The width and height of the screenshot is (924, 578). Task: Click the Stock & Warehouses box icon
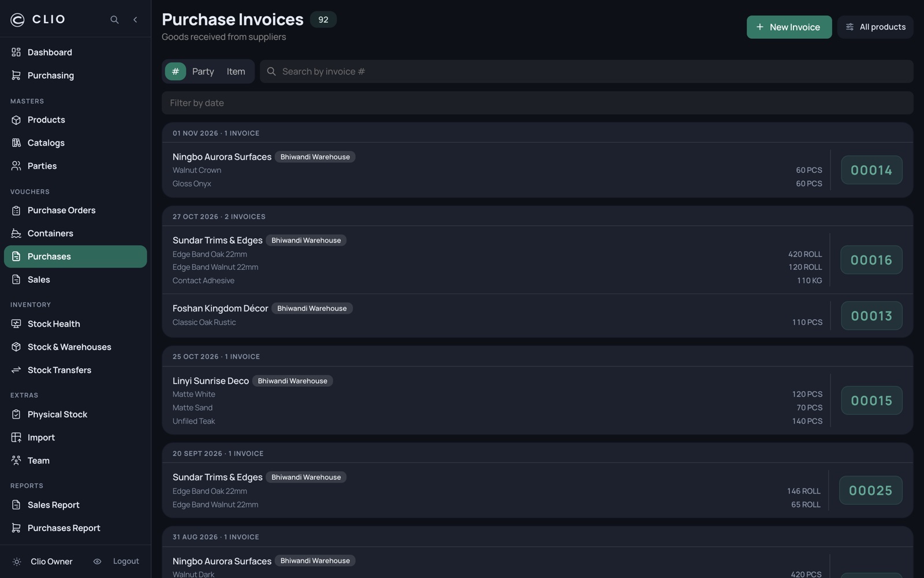click(16, 347)
